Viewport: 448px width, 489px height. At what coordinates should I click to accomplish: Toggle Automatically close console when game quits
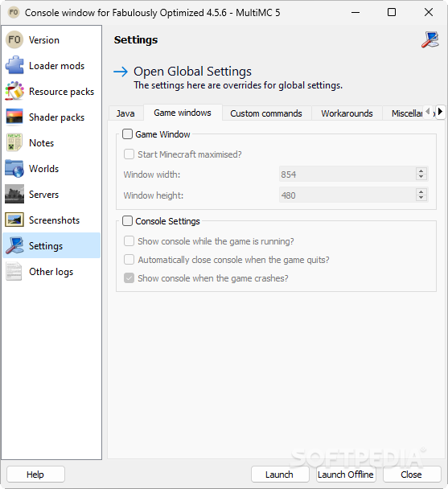click(129, 260)
